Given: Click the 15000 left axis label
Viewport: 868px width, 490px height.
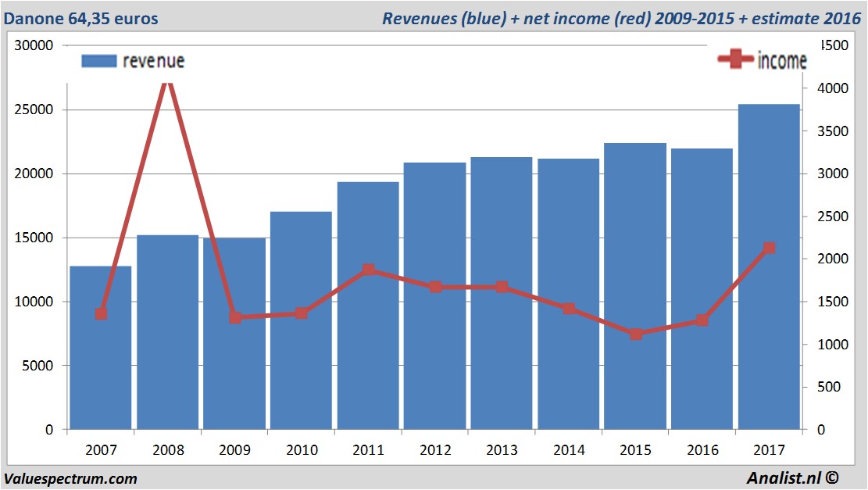Looking at the screenshot, I should tap(34, 238).
